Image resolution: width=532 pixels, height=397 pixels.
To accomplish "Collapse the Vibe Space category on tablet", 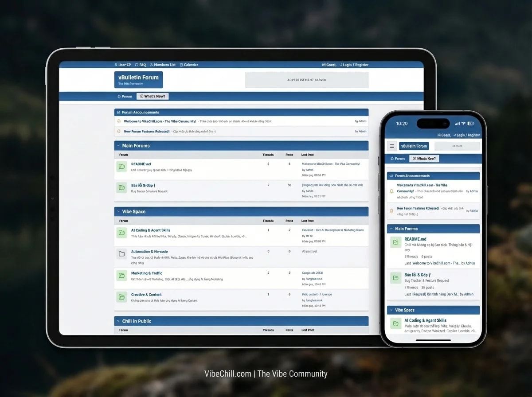I will 118,212.
